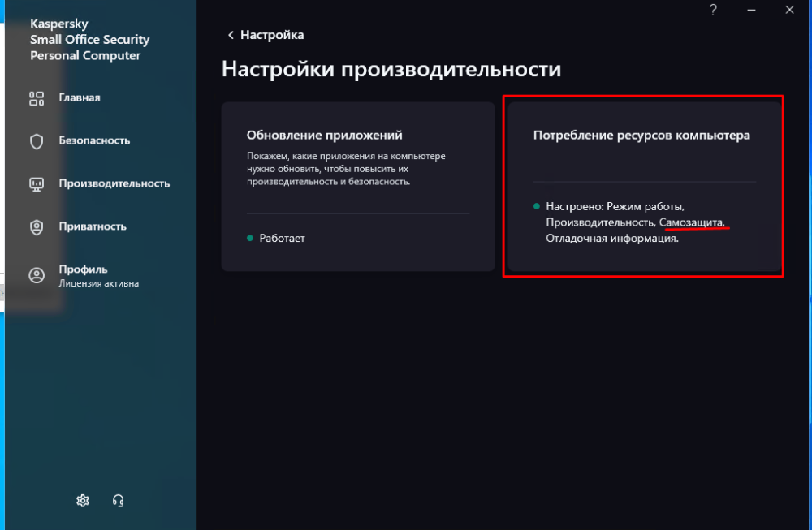Click the Производительность monitor icon
The width and height of the screenshot is (812, 530).
tap(37, 184)
